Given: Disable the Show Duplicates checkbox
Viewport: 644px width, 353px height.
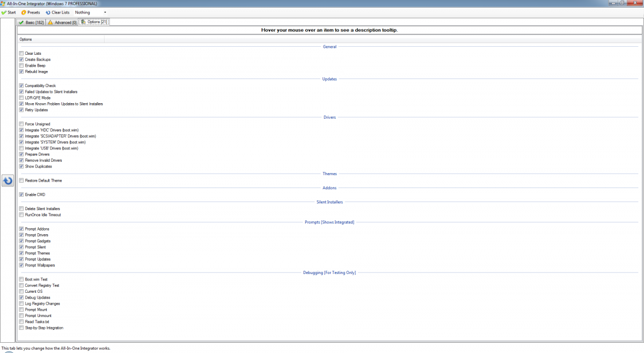Looking at the screenshot, I should (21, 167).
